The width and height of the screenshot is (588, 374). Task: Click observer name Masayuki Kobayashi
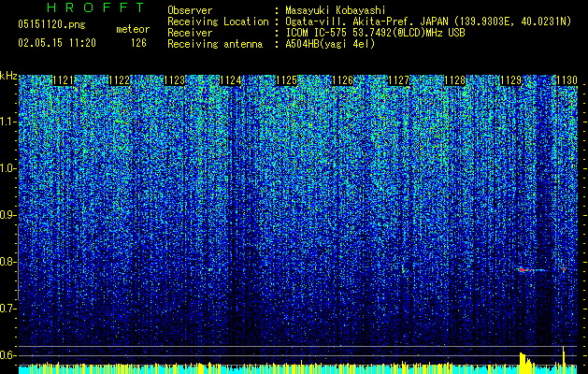(336, 10)
